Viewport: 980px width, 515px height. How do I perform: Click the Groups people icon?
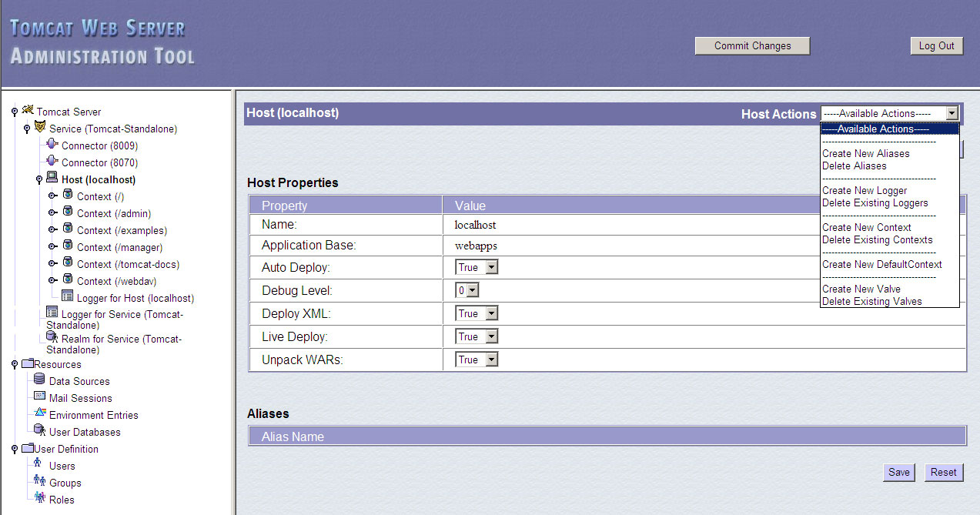point(39,480)
